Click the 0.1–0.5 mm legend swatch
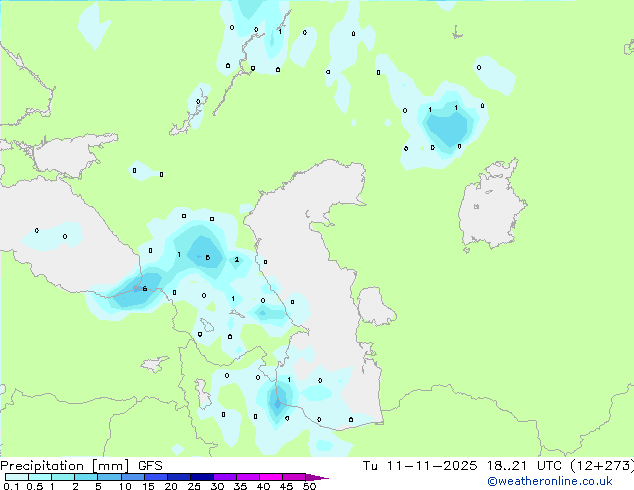 click(17, 477)
